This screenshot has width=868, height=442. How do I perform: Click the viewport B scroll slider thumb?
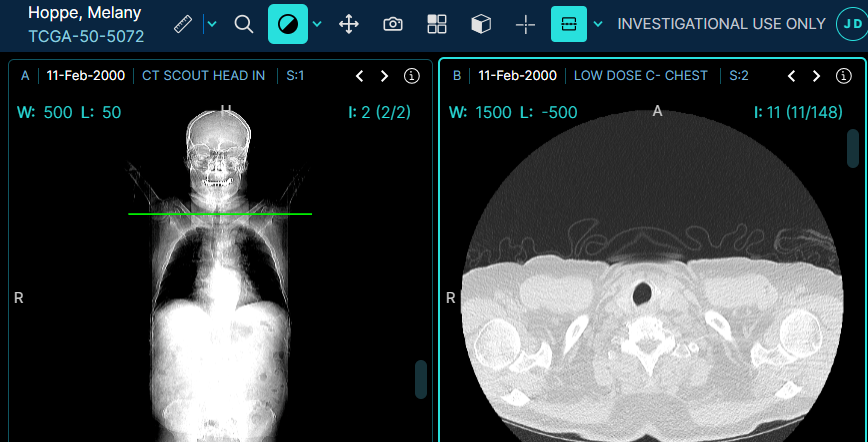click(x=853, y=148)
